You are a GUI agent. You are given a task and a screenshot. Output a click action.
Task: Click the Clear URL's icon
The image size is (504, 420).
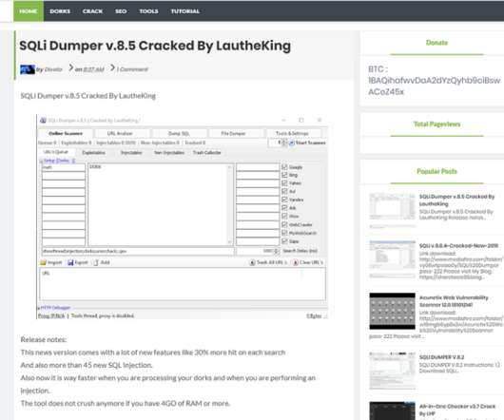tap(296, 262)
